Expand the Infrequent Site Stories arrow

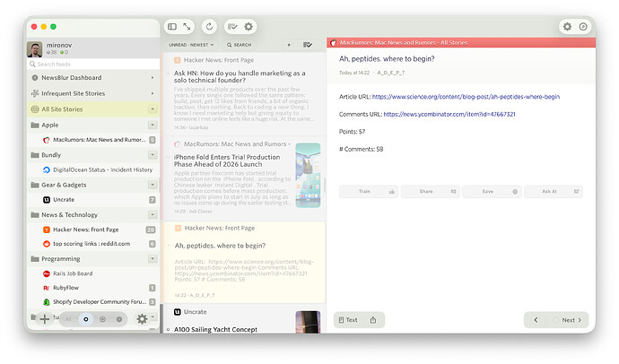153,93
